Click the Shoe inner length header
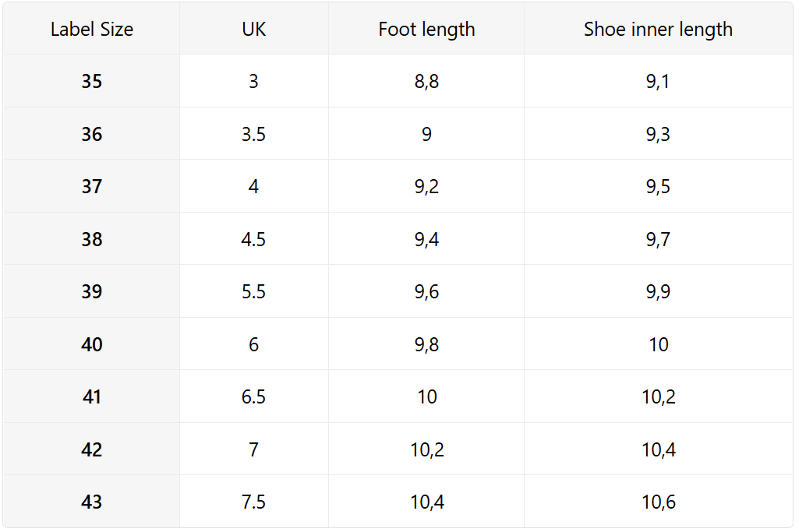 coord(658,30)
